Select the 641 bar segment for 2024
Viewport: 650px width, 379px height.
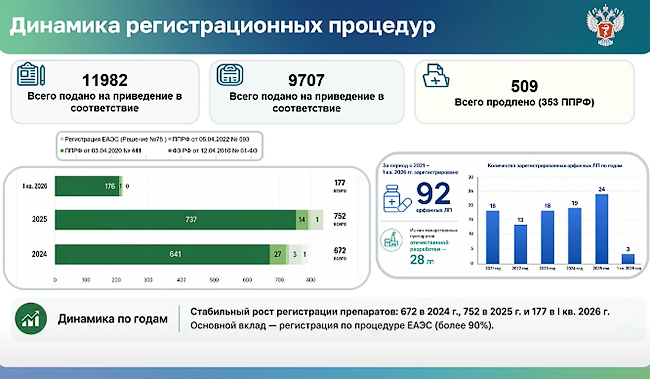pos(162,254)
